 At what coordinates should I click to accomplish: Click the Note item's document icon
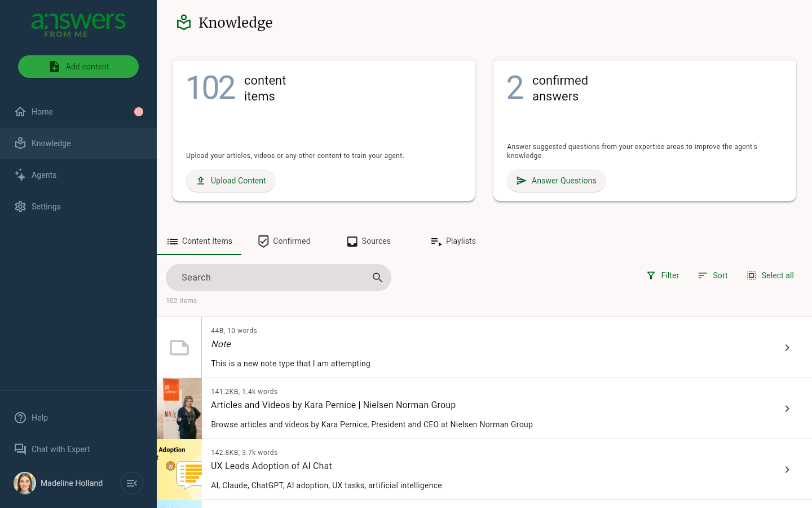[x=179, y=348]
